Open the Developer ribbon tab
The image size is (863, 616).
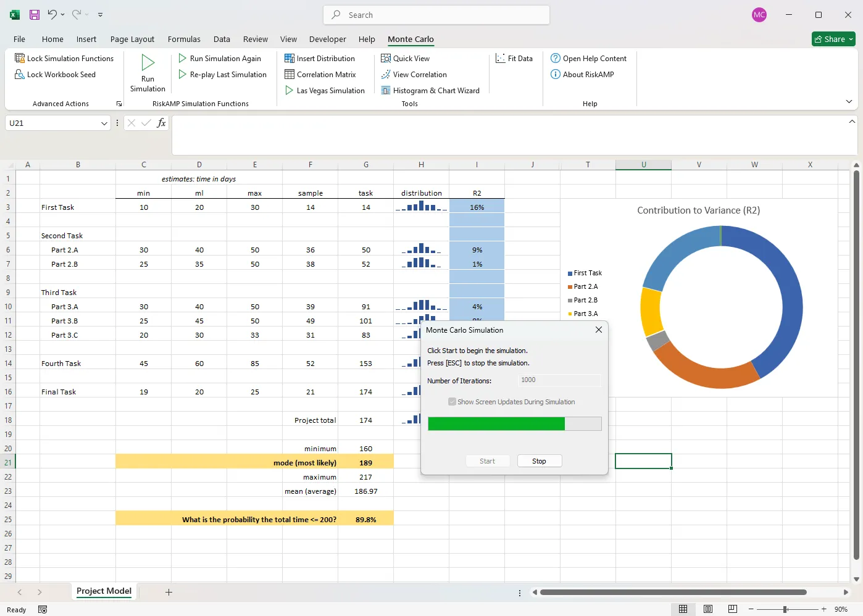click(327, 39)
